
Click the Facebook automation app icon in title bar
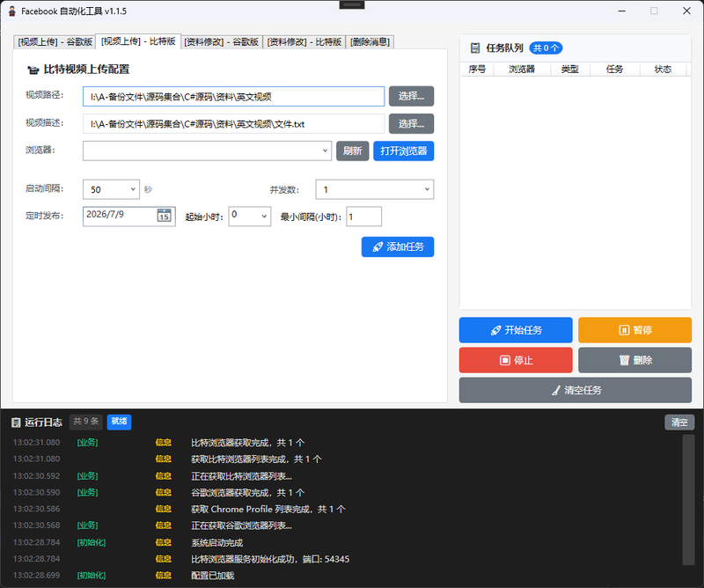pos(12,11)
